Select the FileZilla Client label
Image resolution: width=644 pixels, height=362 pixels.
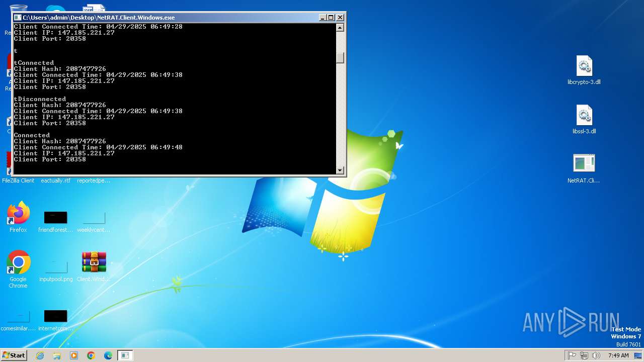[18, 180]
